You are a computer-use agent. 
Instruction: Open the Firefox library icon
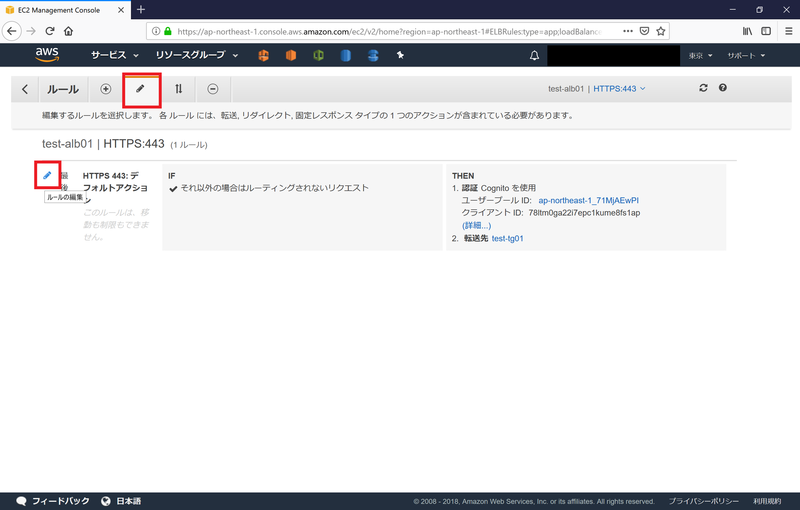[x=747, y=31]
